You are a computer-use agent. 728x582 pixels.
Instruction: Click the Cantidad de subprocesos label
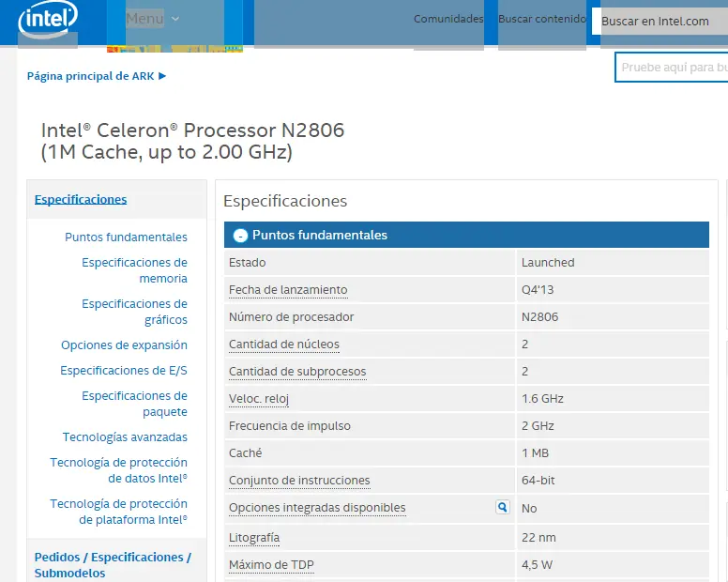297,372
